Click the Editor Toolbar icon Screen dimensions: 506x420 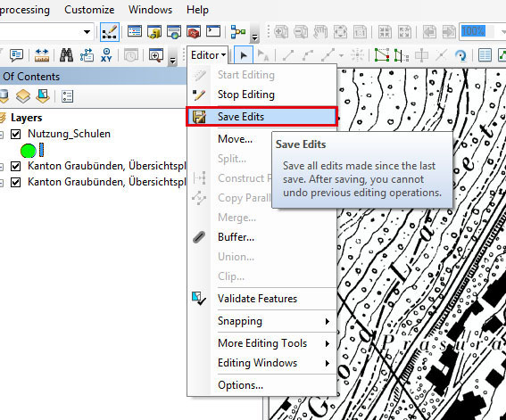coord(110,32)
